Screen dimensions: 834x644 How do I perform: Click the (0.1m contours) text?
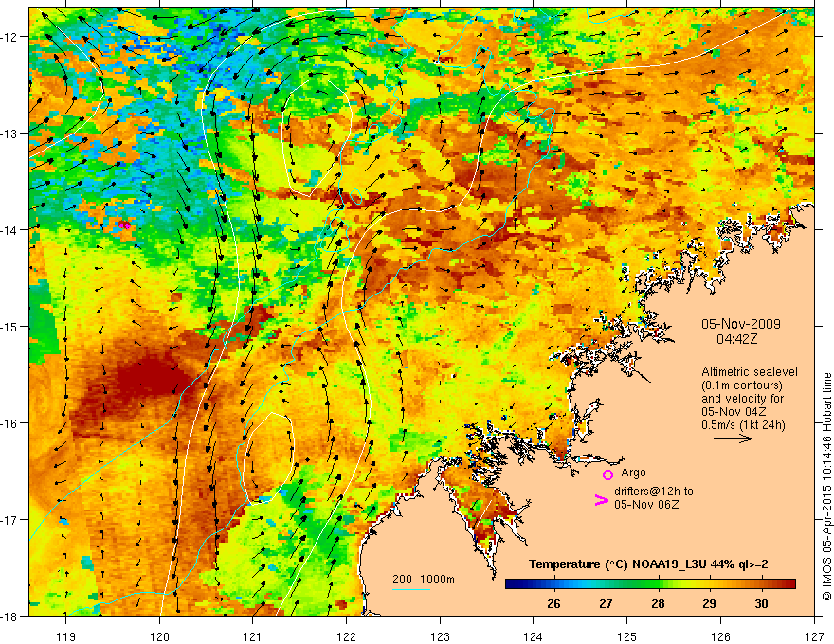pyautogui.click(x=742, y=385)
